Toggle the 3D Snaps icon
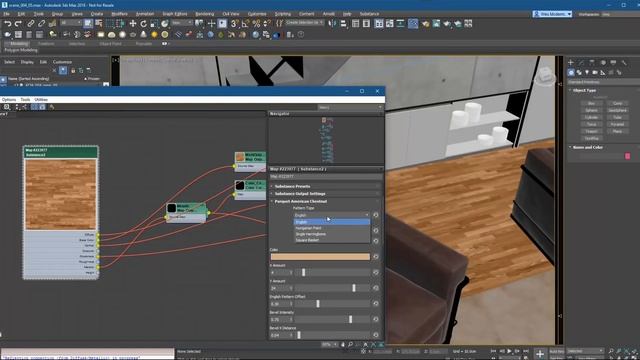 tap(234, 24)
